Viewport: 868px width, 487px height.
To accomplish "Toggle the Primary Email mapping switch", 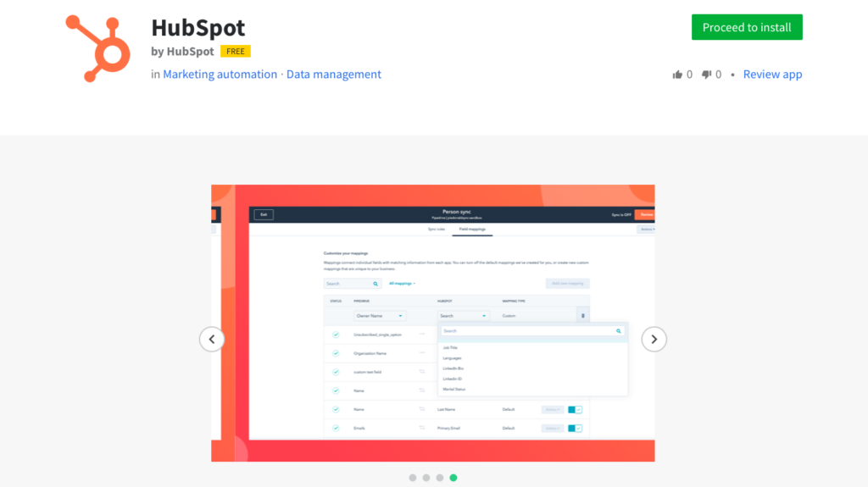I will point(575,429).
